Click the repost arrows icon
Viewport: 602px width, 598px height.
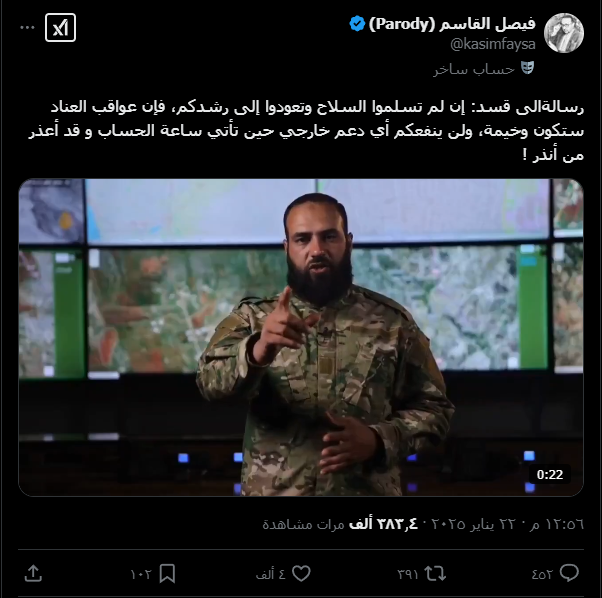pyautogui.click(x=435, y=574)
